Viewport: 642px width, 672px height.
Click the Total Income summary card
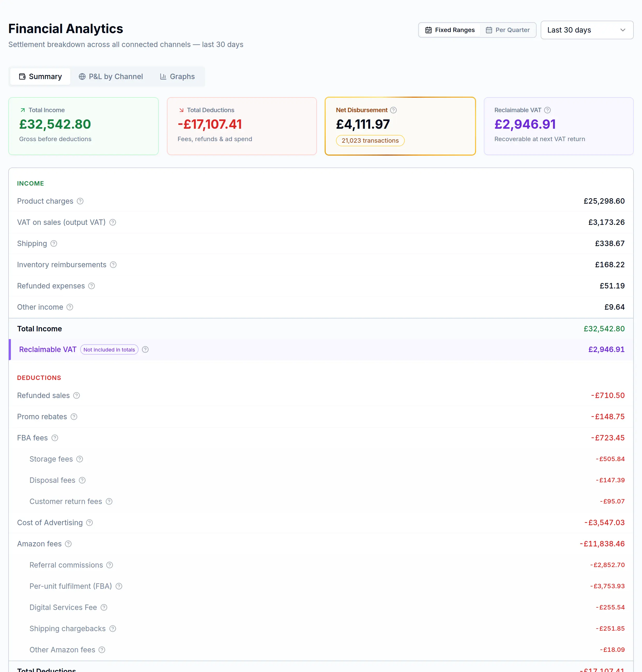(x=83, y=126)
